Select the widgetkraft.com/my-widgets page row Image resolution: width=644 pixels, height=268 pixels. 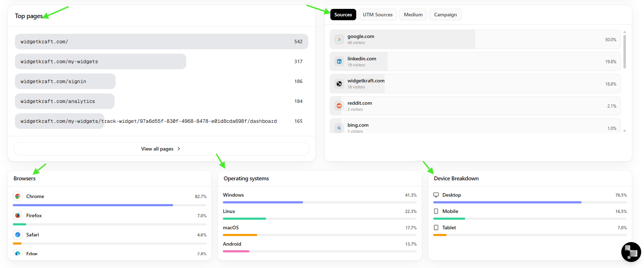point(161,61)
